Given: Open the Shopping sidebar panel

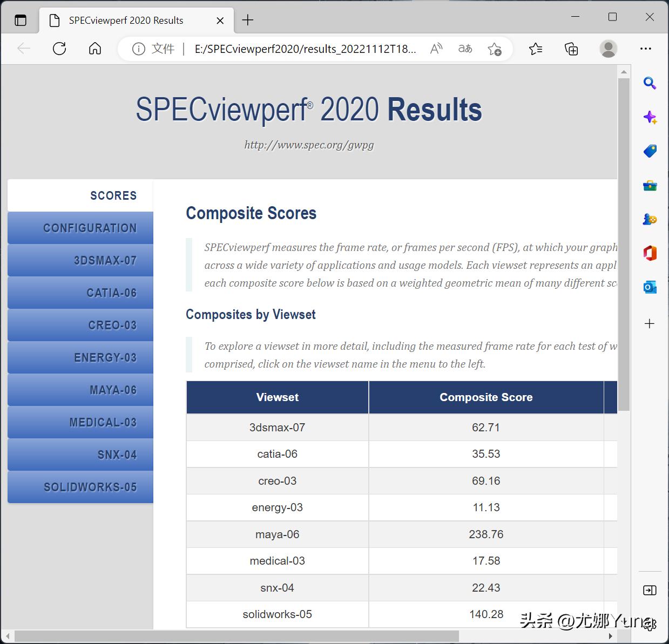Looking at the screenshot, I should tap(650, 151).
